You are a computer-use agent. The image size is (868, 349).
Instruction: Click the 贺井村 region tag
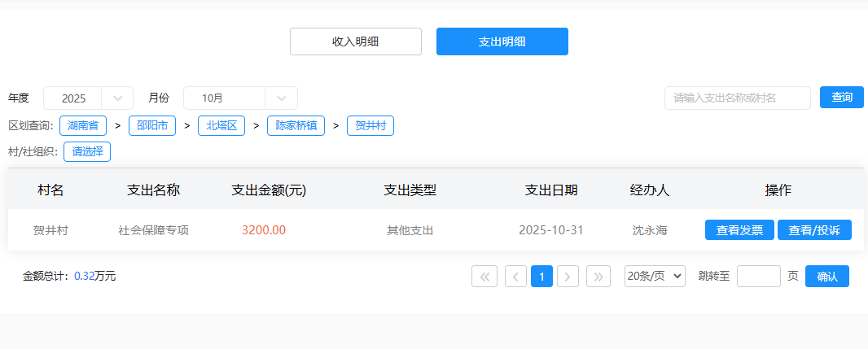click(x=370, y=126)
